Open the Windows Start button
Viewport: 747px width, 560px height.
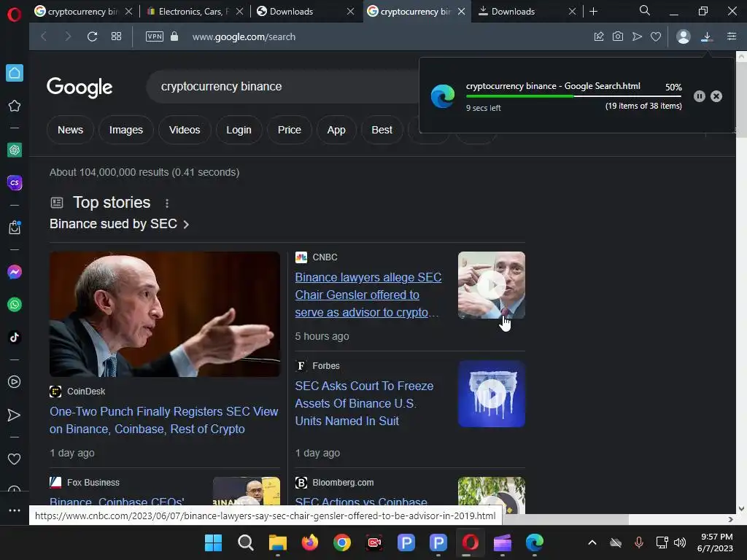pyautogui.click(x=213, y=542)
